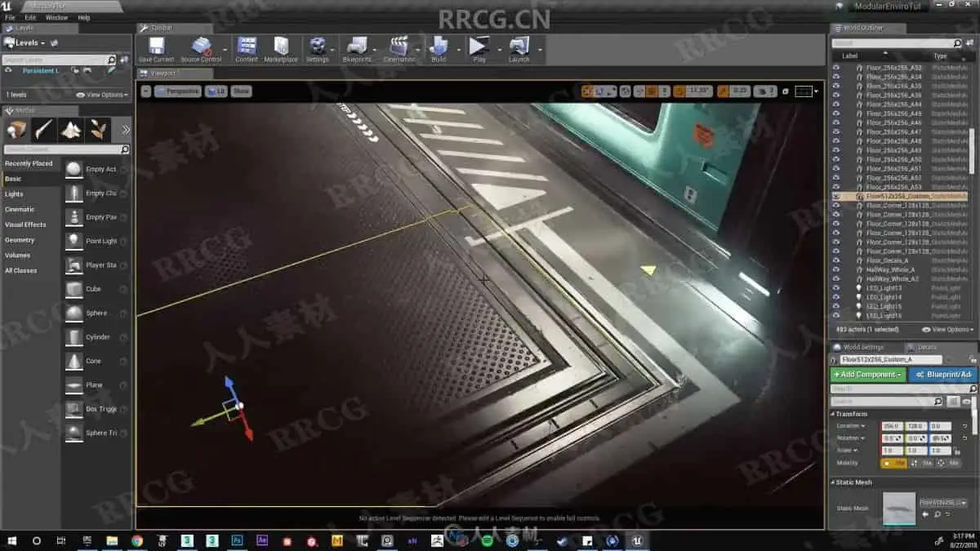The height and width of the screenshot is (551, 980).
Task: Select the Paint mode brush icon
Action: pos(44,129)
